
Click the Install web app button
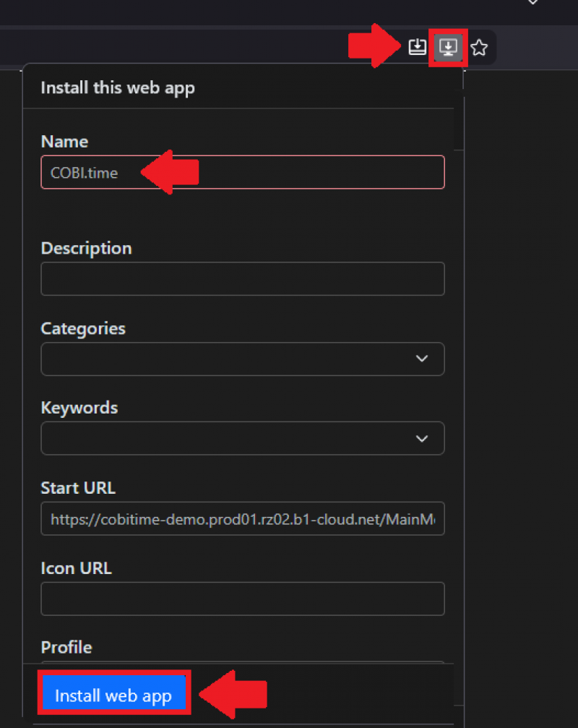point(113,695)
